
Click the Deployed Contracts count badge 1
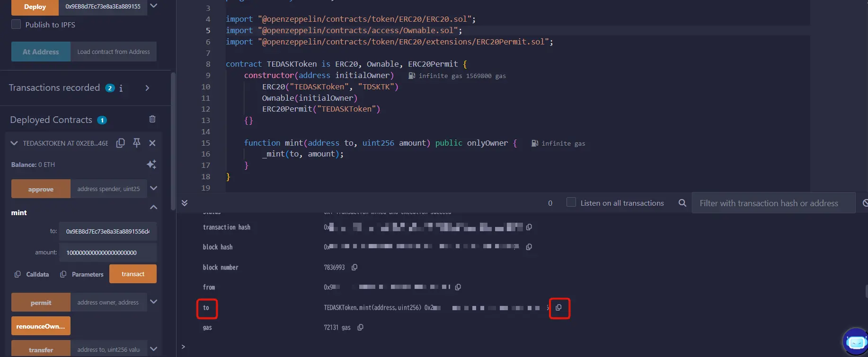[x=102, y=120]
